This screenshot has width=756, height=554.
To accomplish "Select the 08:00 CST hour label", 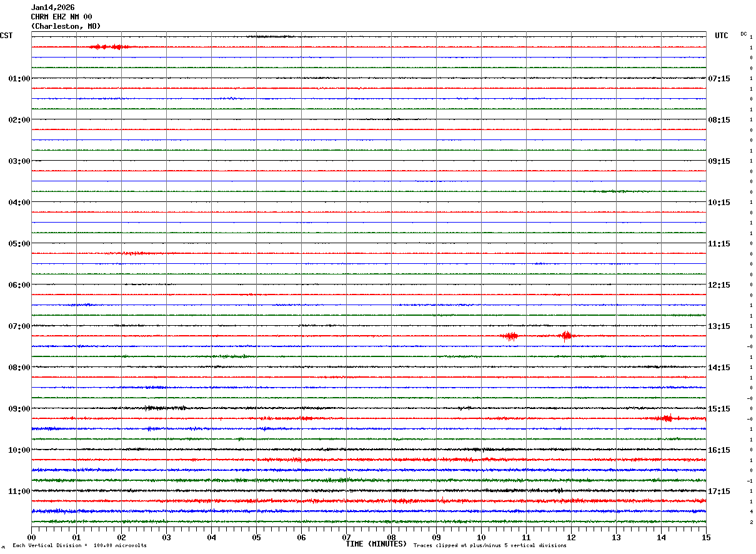I will click(x=19, y=367).
